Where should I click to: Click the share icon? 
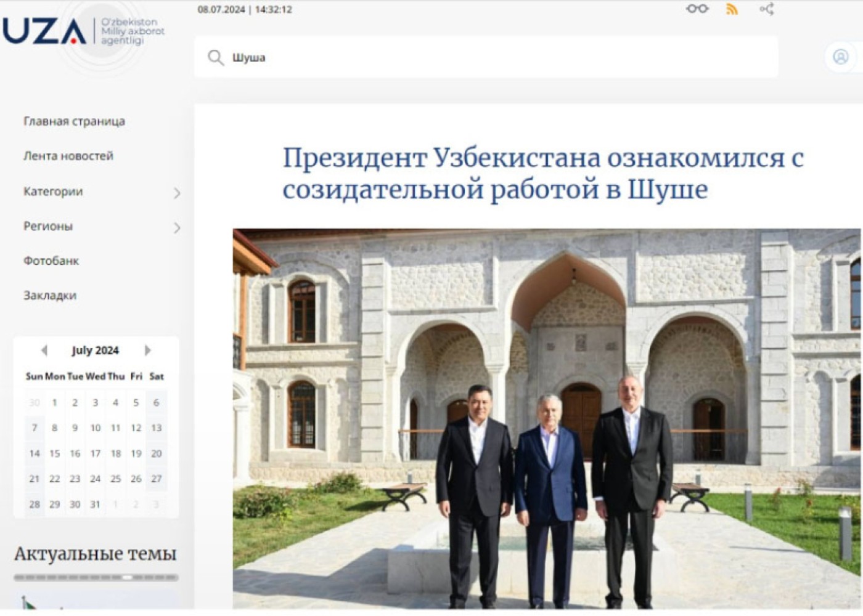(766, 9)
